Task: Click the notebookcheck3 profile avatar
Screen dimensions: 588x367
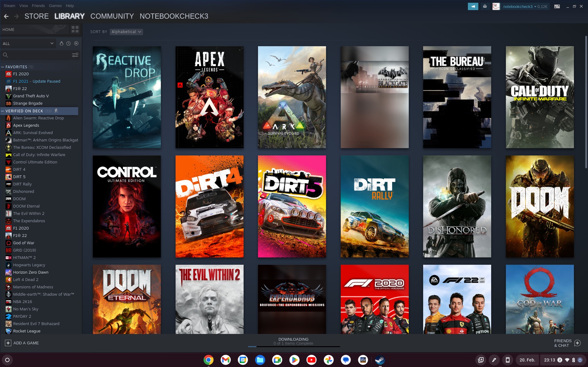Action: coord(496,6)
